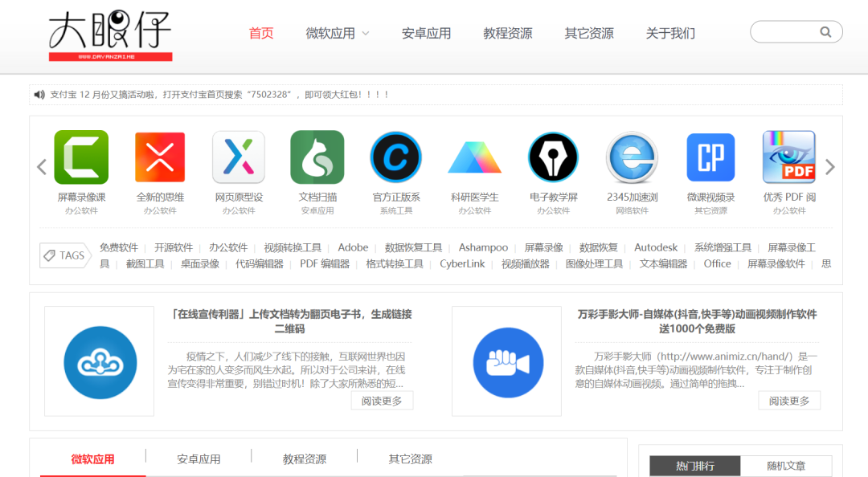Click the Ashampoo tag link
The image size is (868, 477).
point(483,247)
